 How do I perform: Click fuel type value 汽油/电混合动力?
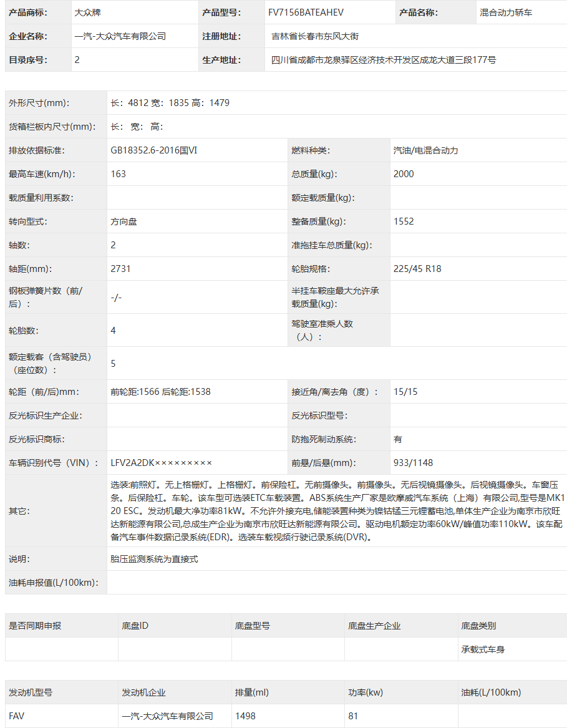(425, 150)
